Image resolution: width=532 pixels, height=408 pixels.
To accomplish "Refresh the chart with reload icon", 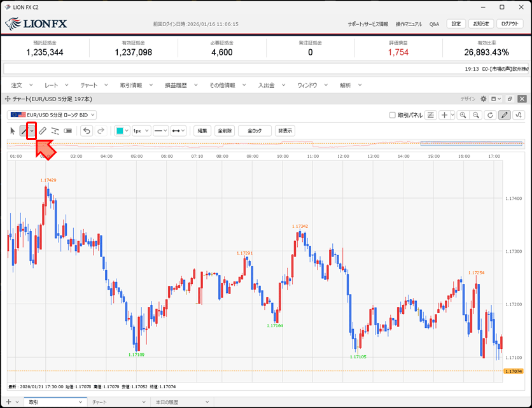I will pyautogui.click(x=490, y=115).
